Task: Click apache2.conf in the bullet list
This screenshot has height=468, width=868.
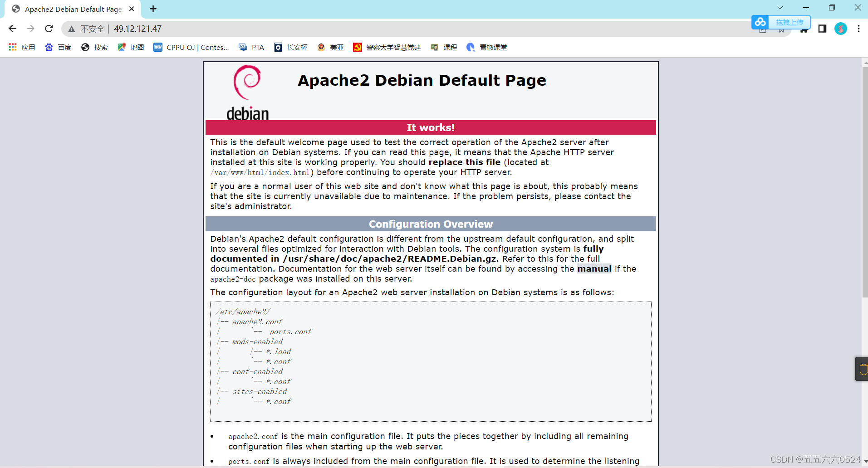Action: 253,436
